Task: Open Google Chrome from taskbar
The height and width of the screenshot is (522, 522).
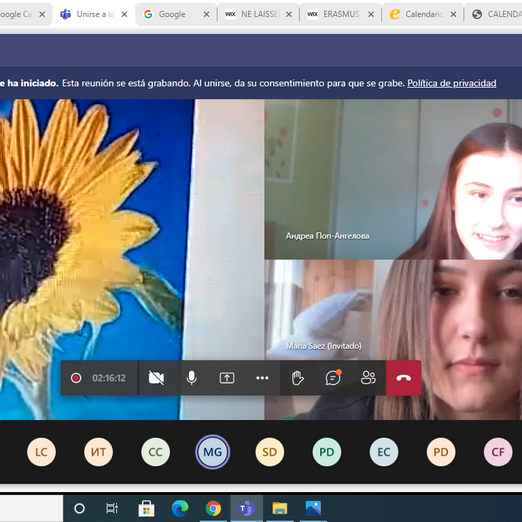Action: [213, 508]
